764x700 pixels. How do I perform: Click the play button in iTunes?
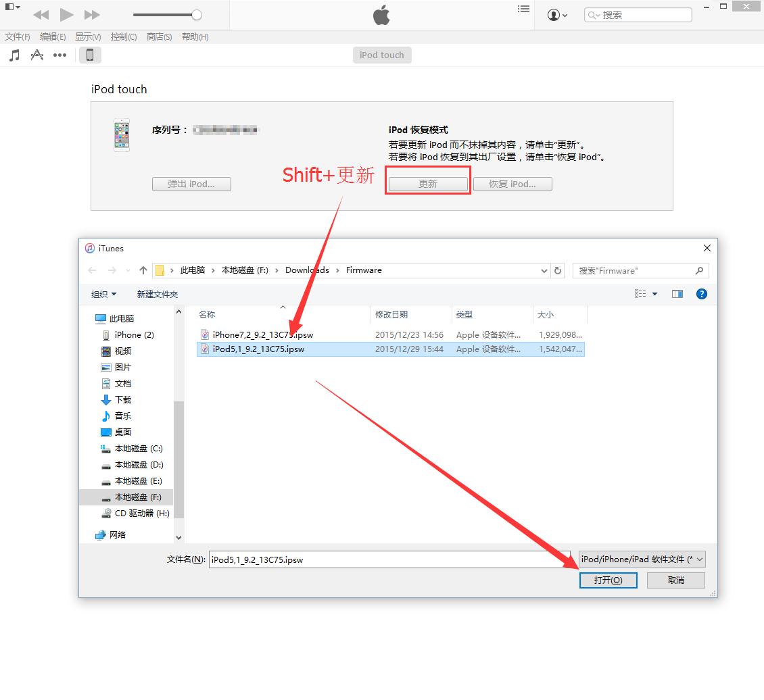tap(66, 15)
